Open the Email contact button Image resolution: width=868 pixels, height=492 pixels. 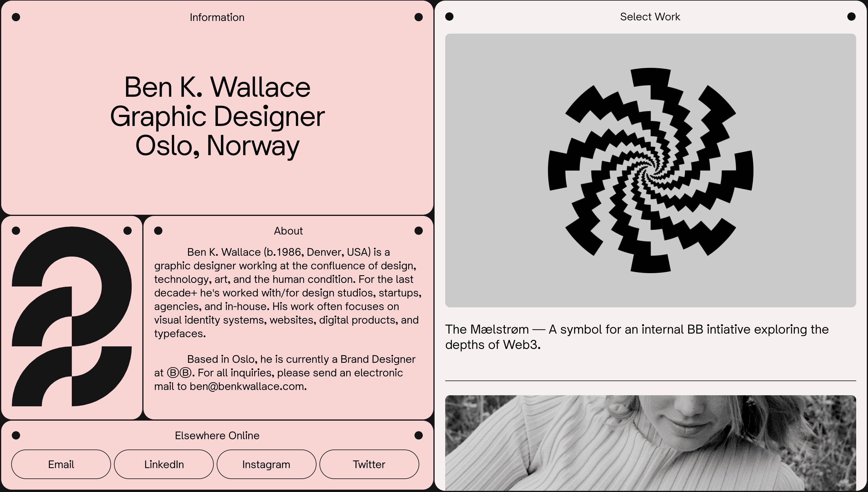click(61, 464)
